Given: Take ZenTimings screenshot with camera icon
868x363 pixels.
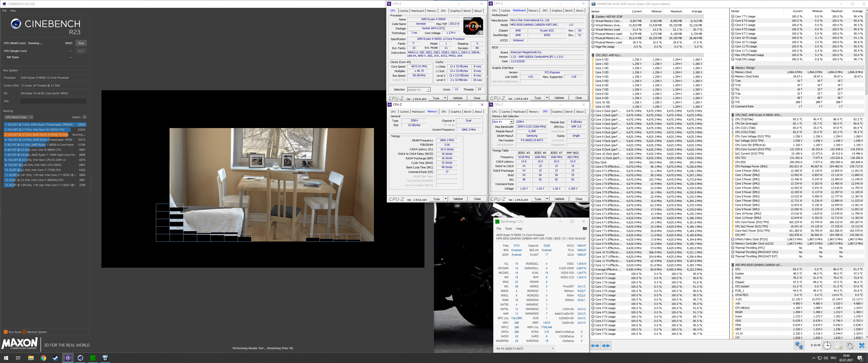Looking at the screenshot, I should pyautogui.click(x=585, y=229).
